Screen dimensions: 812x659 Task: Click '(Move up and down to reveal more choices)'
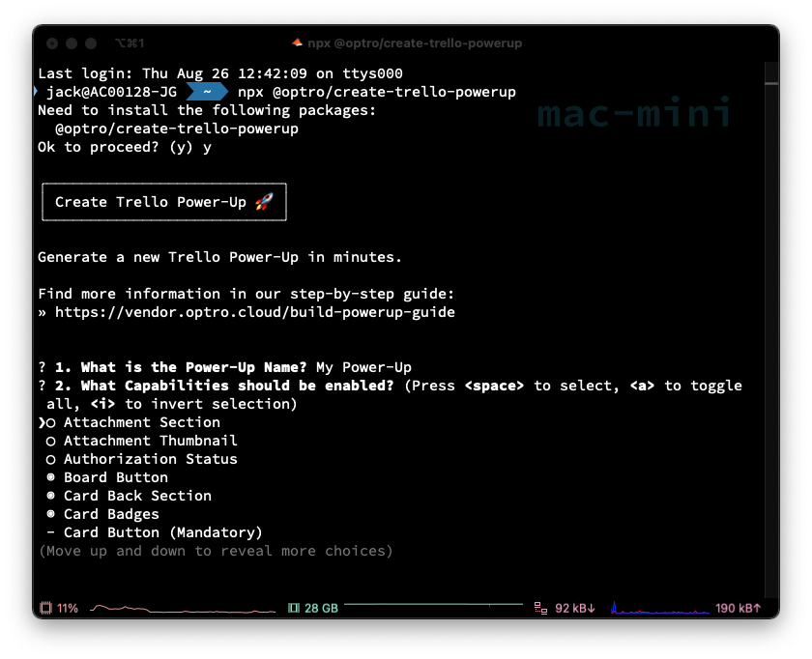(216, 551)
